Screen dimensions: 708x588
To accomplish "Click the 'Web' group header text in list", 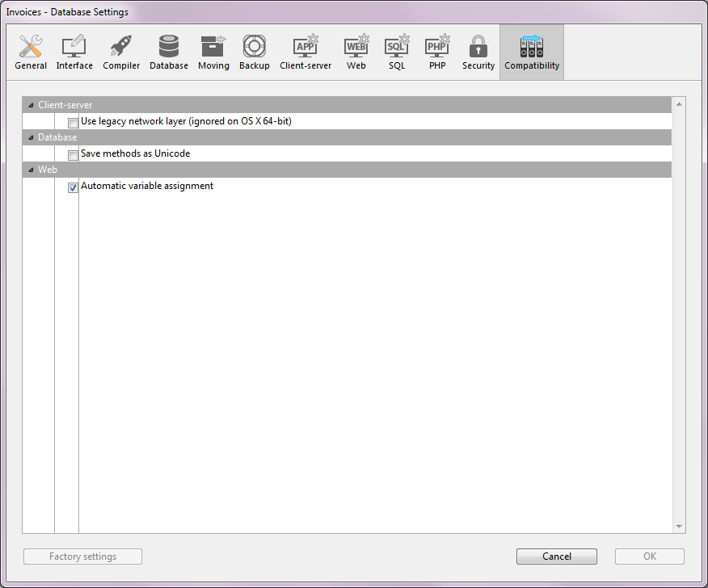I will click(48, 170).
